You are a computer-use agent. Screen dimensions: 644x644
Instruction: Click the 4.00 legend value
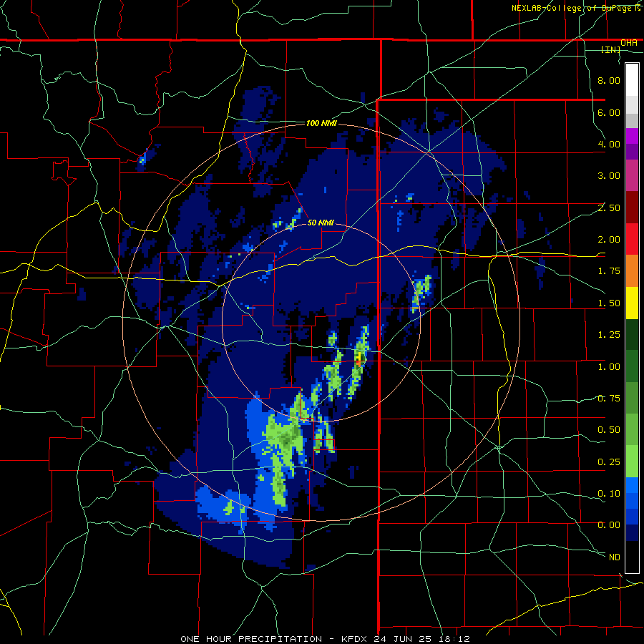click(609, 144)
